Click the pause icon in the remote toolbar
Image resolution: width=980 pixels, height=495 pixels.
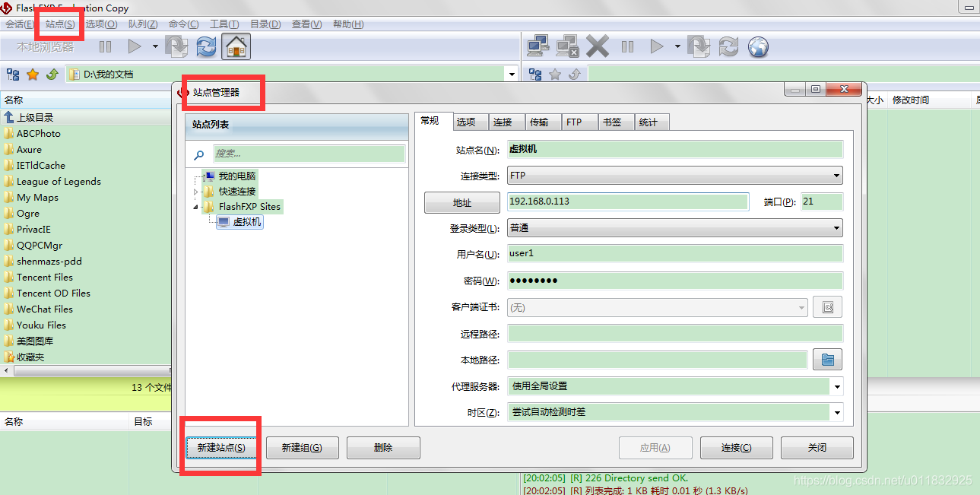pyautogui.click(x=627, y=47)
